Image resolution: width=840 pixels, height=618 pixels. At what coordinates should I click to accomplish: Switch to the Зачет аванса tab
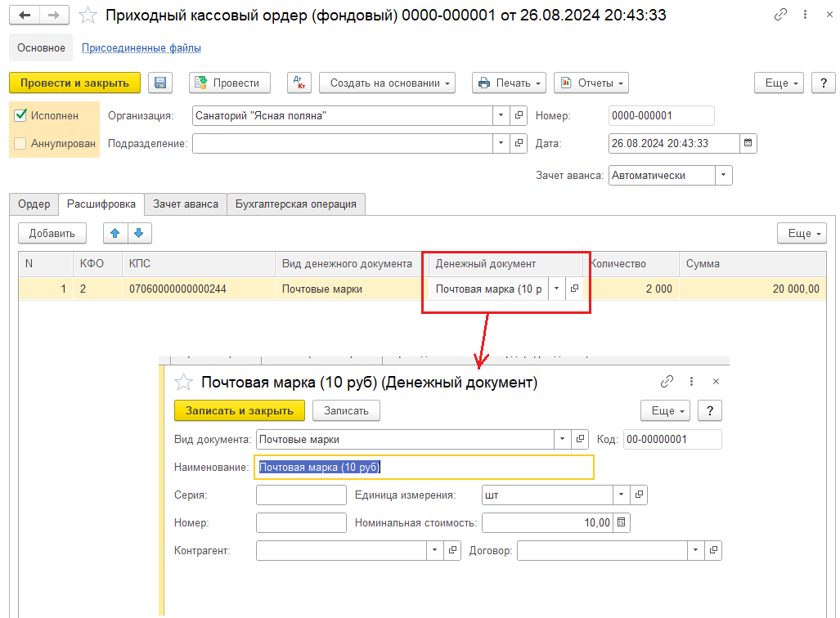[186, 204]
